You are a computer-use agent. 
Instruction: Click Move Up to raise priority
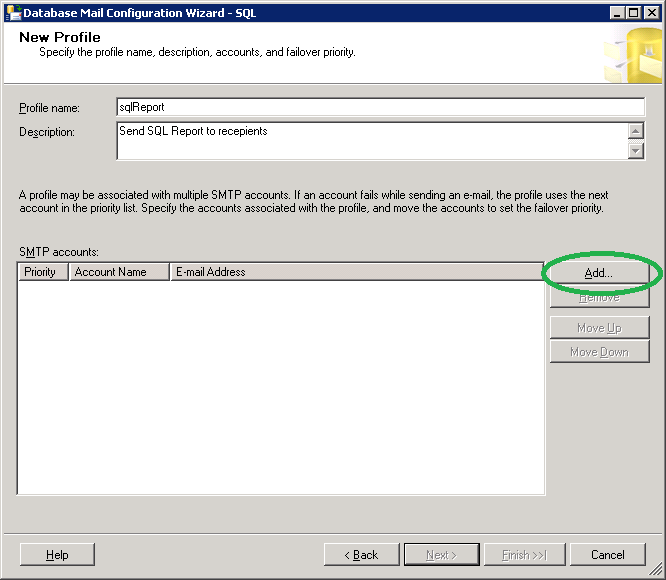click(599, 328)
